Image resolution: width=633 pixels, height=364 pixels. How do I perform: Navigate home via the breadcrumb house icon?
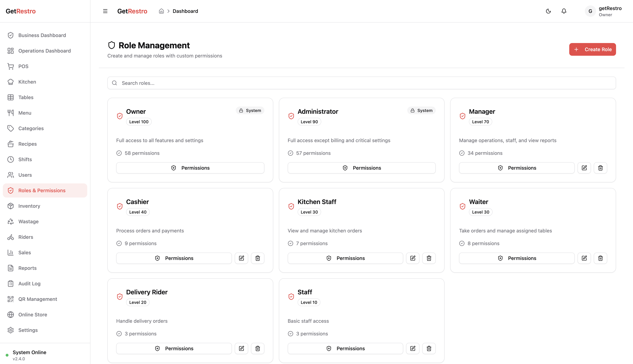(x=161, y=11)
